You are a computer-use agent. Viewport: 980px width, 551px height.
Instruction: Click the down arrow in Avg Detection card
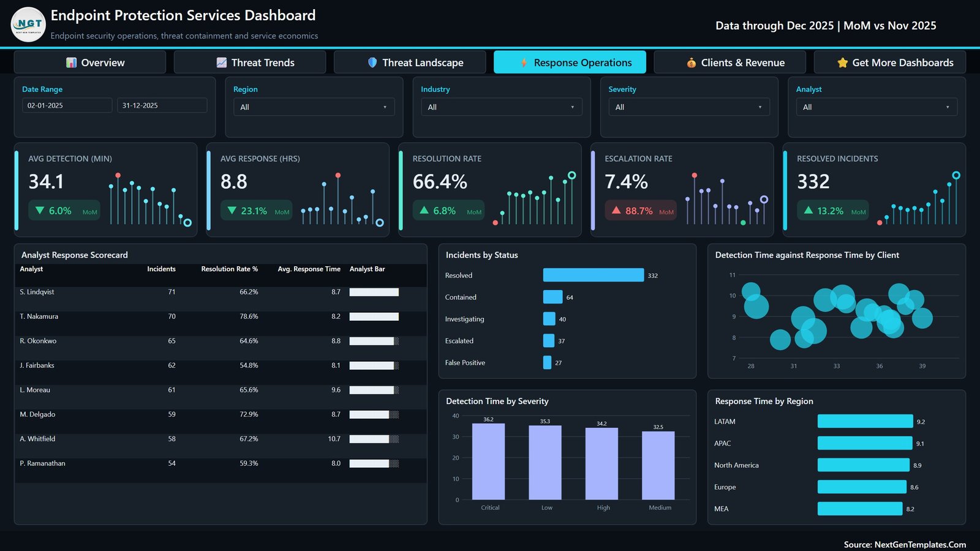tap(40, 211)
